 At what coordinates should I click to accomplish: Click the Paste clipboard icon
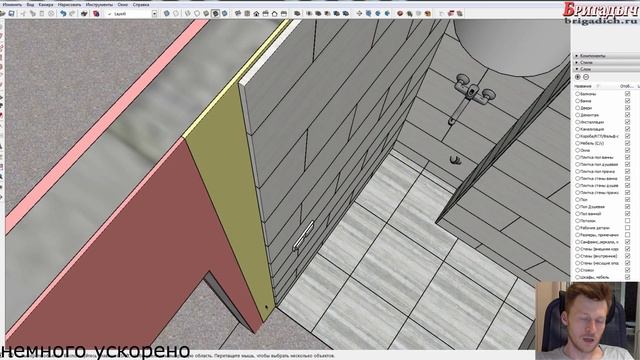click(42, 13)
